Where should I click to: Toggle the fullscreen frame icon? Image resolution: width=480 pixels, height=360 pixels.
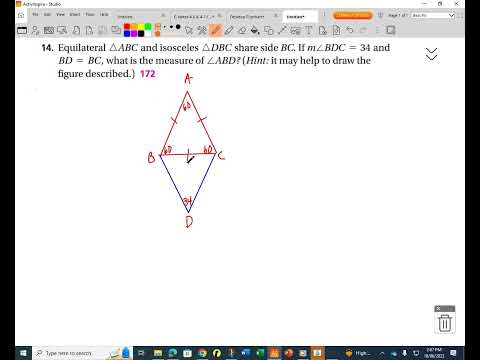pos(391,30)
